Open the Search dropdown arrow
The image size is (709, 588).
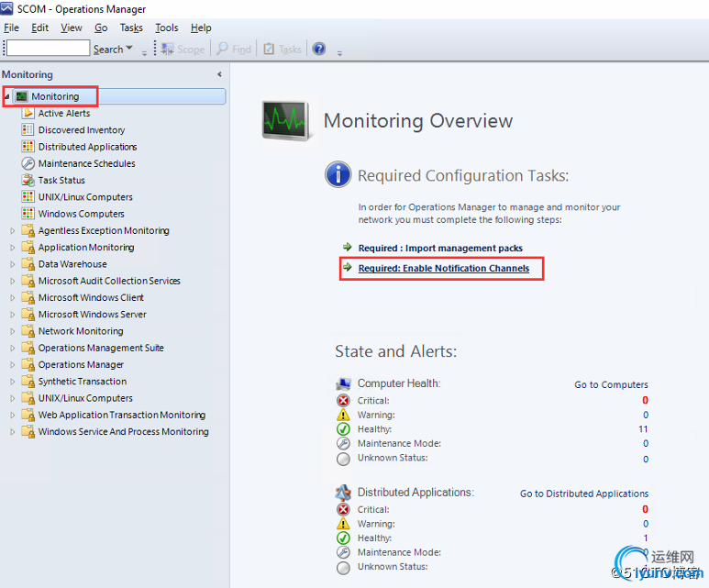pos(129,48)
